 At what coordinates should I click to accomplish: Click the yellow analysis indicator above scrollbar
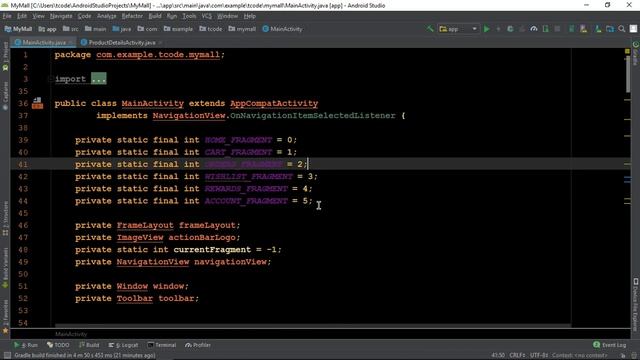coord(627,51)
